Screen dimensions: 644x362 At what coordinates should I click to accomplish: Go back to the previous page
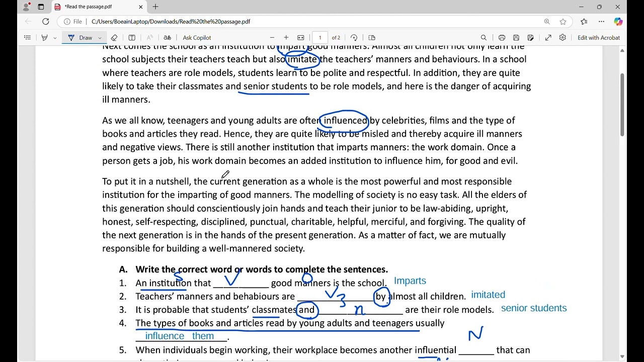click(x=28, y=22)
